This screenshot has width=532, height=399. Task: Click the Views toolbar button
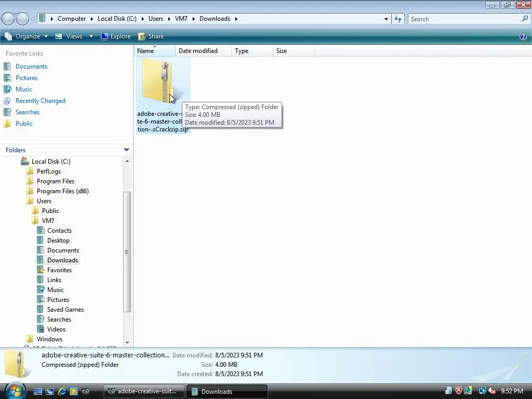[69, 36]
